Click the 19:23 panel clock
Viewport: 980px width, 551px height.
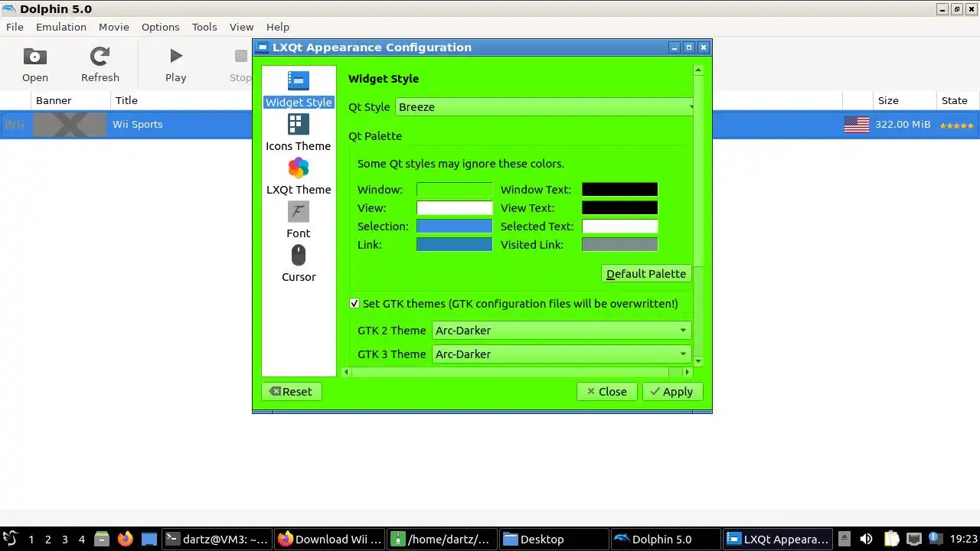tap(965, 540)
